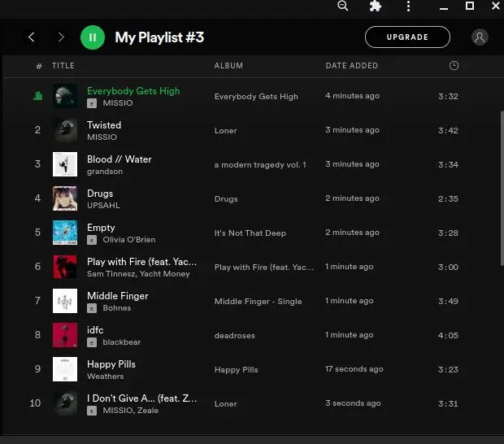Click 17 seconds ago date cell
The width and height of the screenshot is (504, 444).
(354, 369)
